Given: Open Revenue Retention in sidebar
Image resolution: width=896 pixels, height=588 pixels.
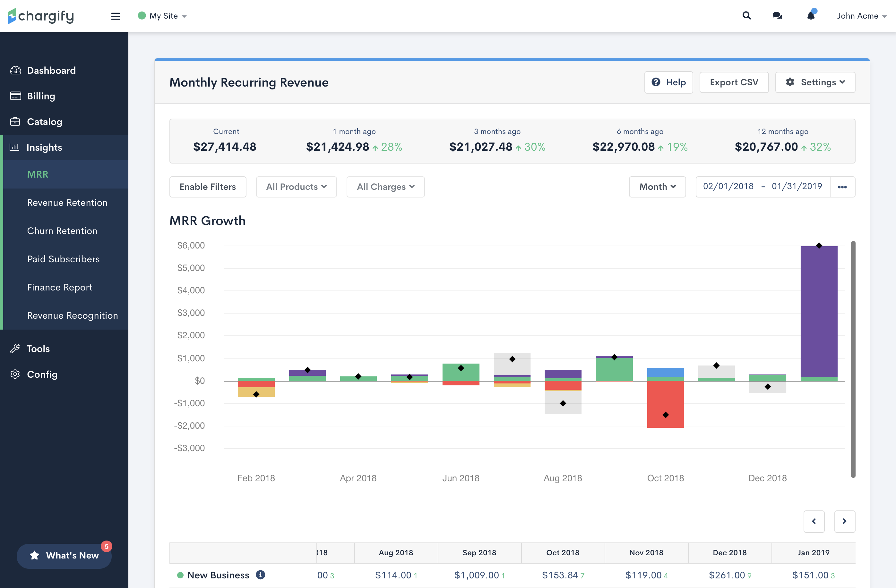Looking at the screenshot, I should [x=67, y=203].
